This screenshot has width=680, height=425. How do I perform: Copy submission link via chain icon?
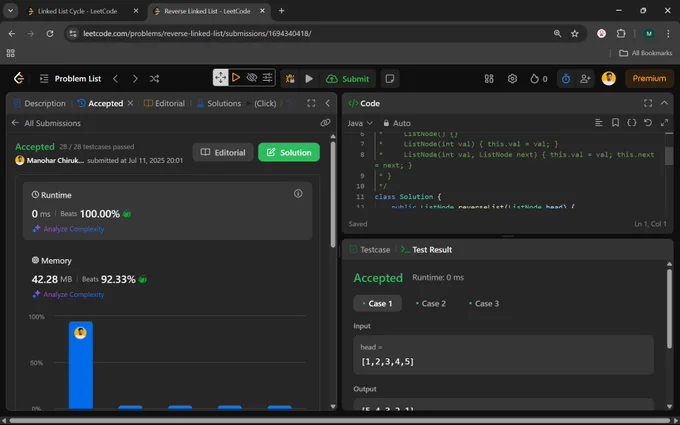click(x=325, y=123)
